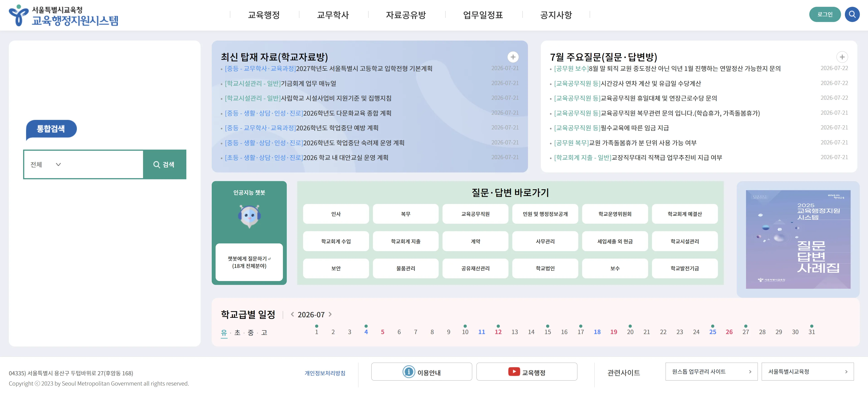Screen dimensions: 868x393
Task: Open the 물품관리 shortcut
Action: coord(405,268)
